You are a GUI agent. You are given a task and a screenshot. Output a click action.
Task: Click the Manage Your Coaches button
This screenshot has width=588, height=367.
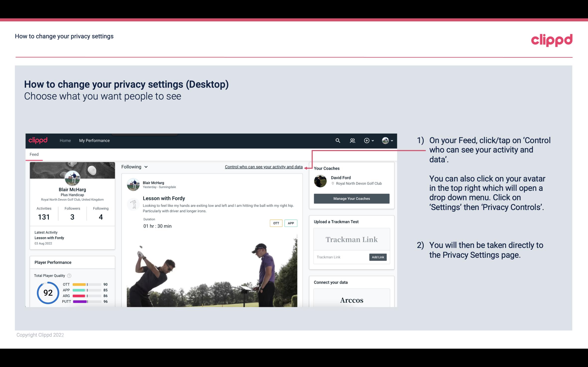pos(352,198)
